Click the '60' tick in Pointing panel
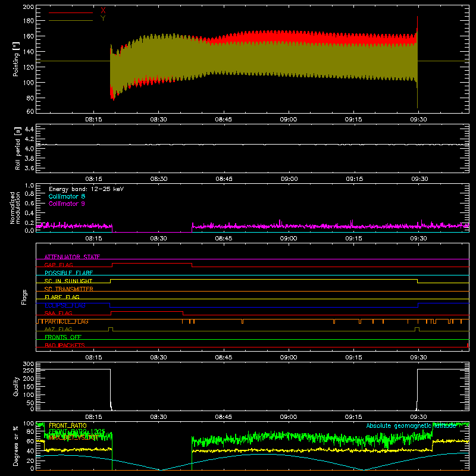This screenshot has height=476, width=476. [30, 111]
